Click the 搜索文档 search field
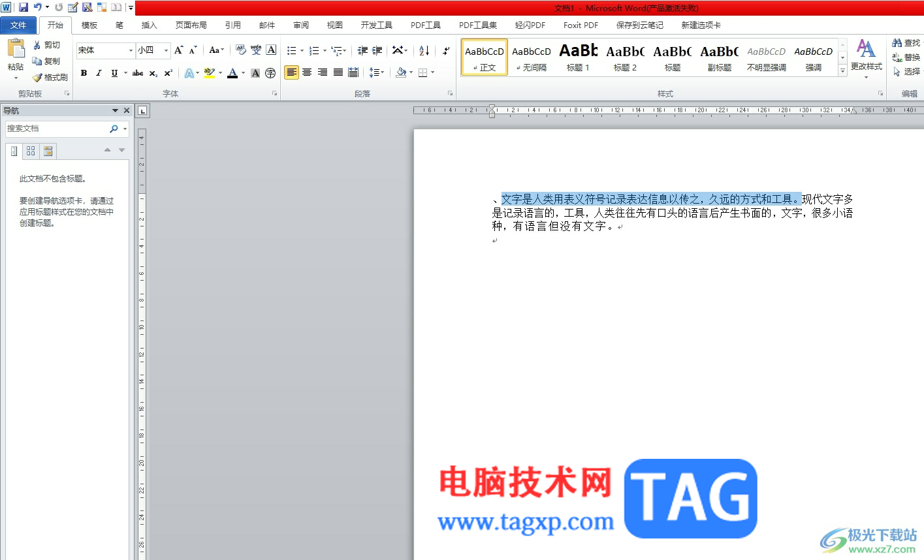This screenshot has width=924, height=560. tap(57, 129)
